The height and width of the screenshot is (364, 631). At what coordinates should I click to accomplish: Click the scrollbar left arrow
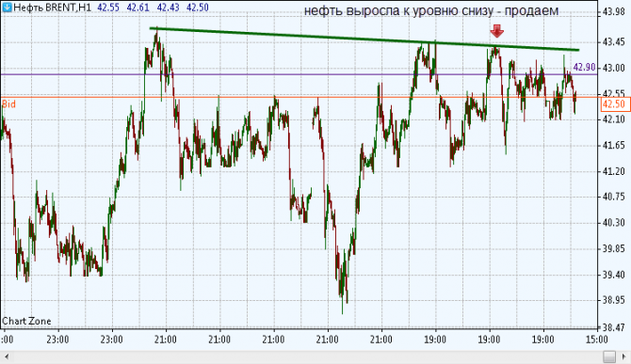tap(7, 356)
